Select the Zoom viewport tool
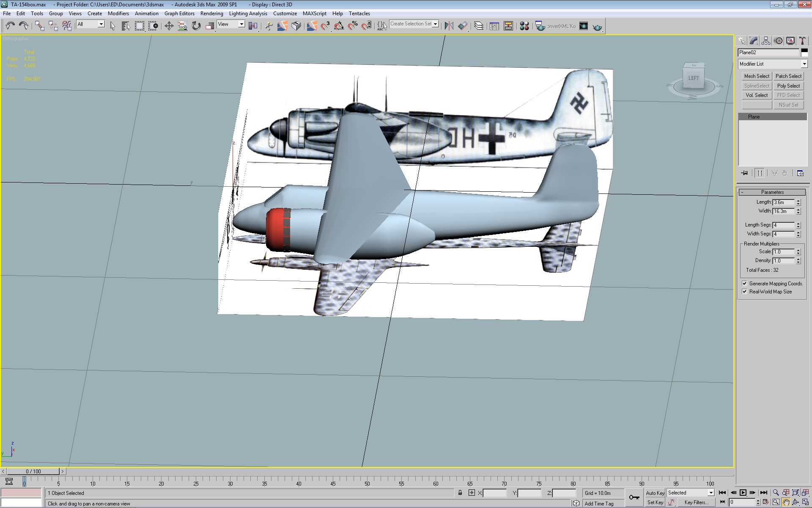 pos(776,493)
